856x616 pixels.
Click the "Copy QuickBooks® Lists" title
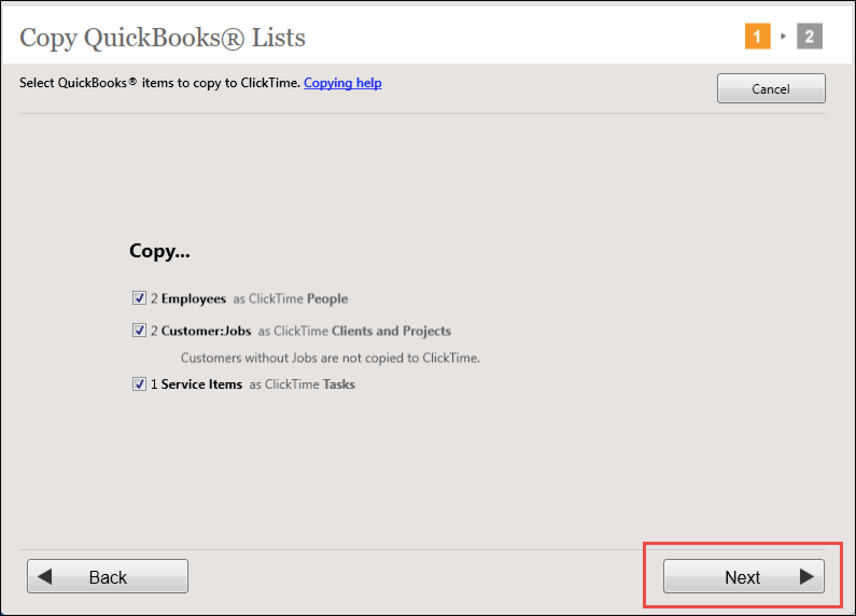[x=163, y=38]
